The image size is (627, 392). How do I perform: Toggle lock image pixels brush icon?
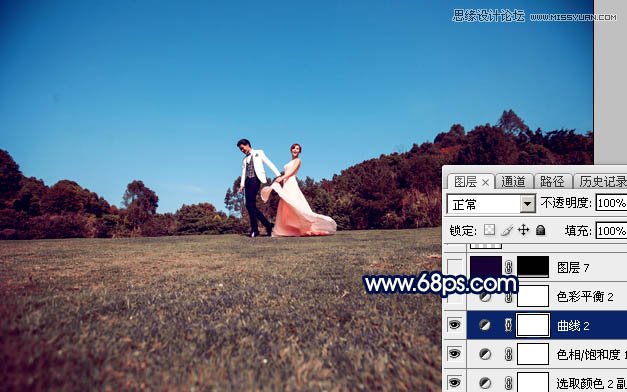click(x=507, y=230)
